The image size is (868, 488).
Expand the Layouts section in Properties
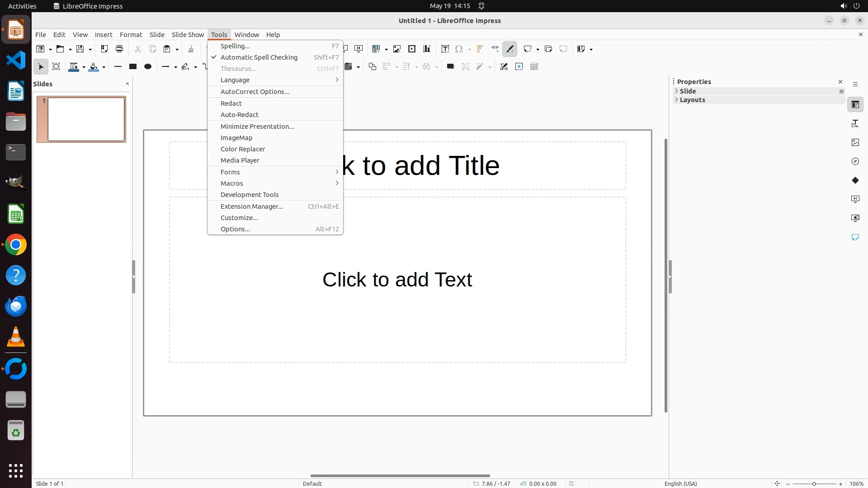click(692, 100)
